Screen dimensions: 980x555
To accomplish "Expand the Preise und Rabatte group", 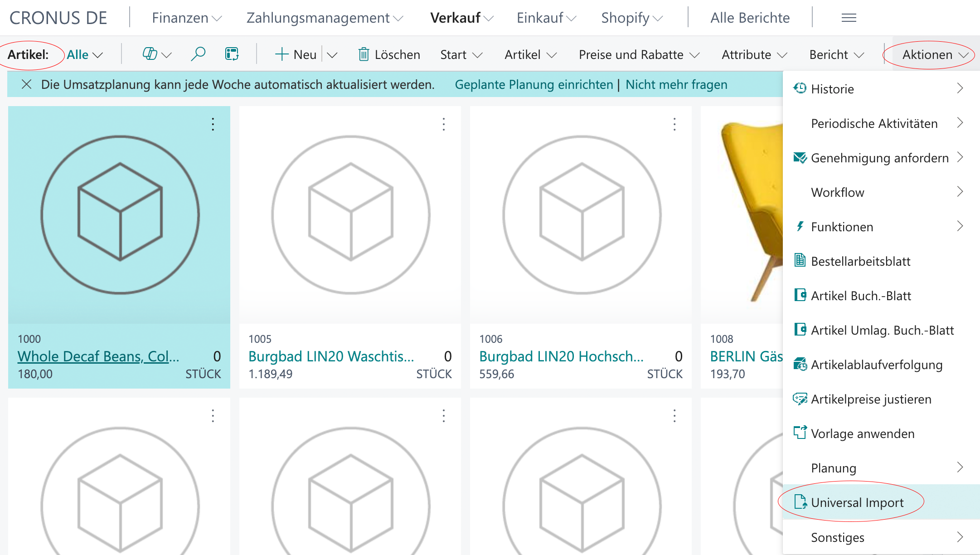I will (639, 55).
